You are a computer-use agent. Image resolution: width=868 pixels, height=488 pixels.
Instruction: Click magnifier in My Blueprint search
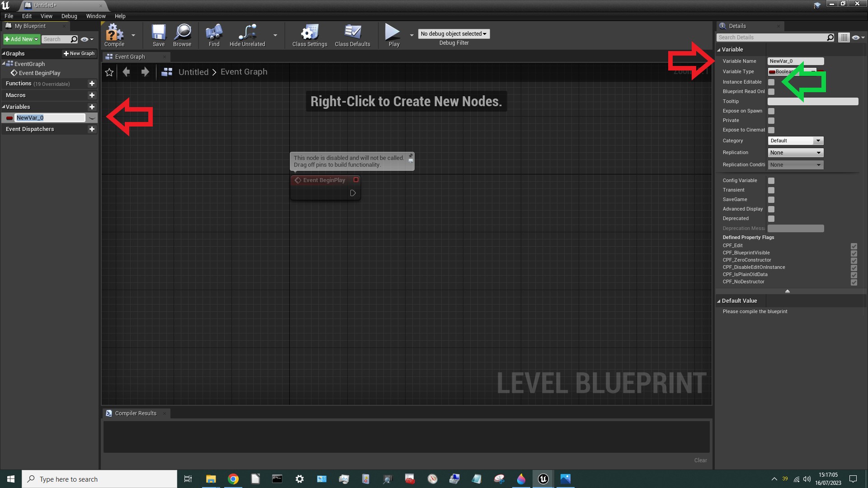tap(74, 39)
